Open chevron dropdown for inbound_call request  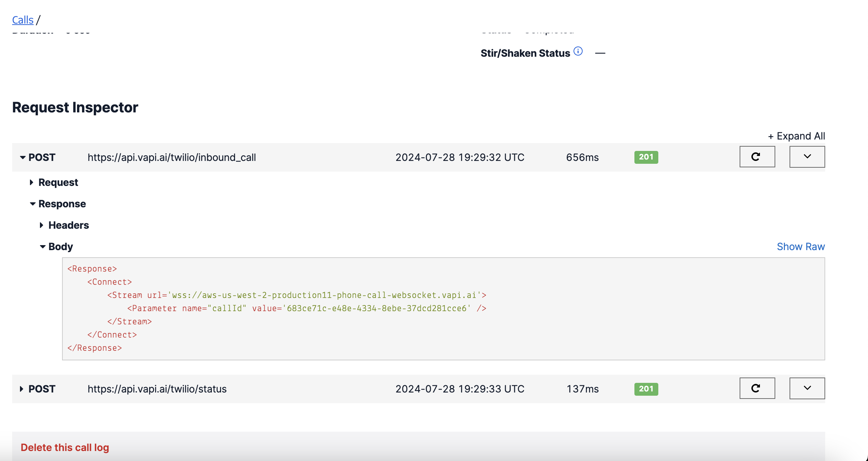coord(807,157)
